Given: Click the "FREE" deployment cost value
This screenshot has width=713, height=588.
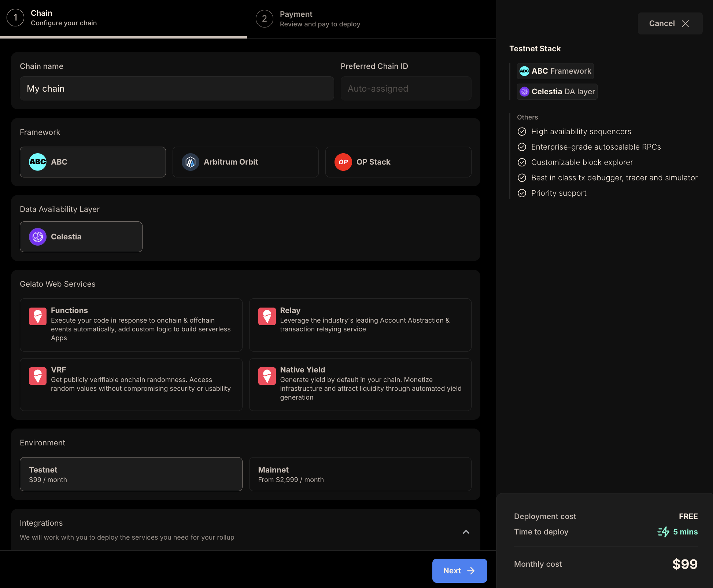Looking at the screenshot, I should (x=688, y=517).
